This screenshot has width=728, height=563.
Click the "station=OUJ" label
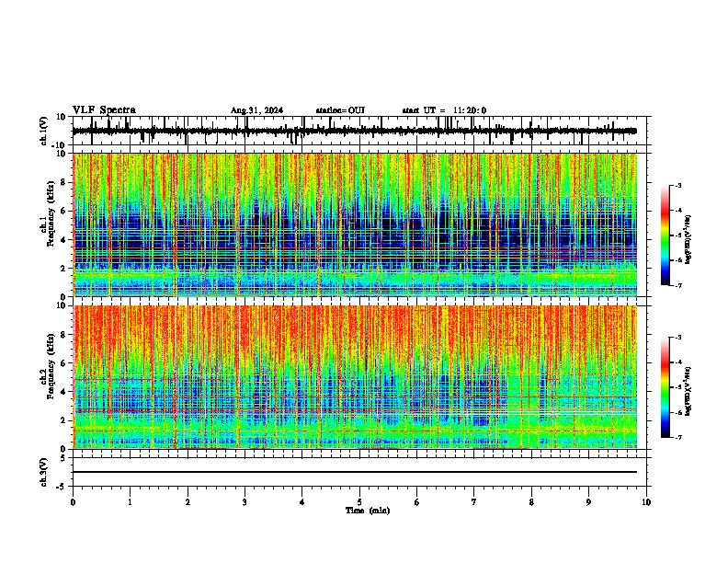(x=340, y=110)
